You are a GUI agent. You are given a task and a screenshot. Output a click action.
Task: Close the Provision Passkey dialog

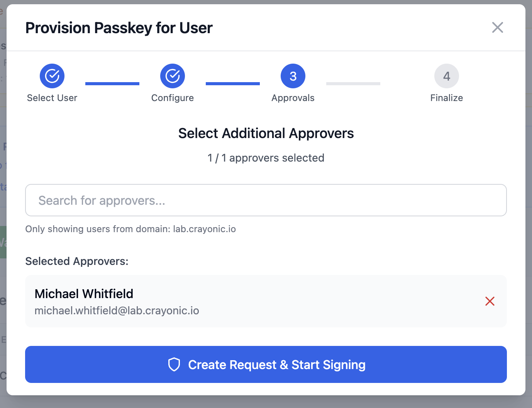[498, 27]
